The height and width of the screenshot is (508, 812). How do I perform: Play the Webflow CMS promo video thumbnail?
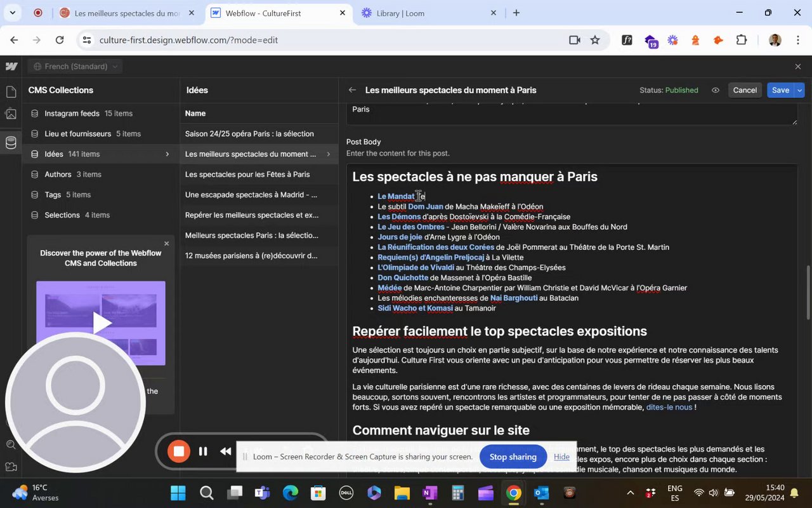pyautogui.click(x=101, y=323)
